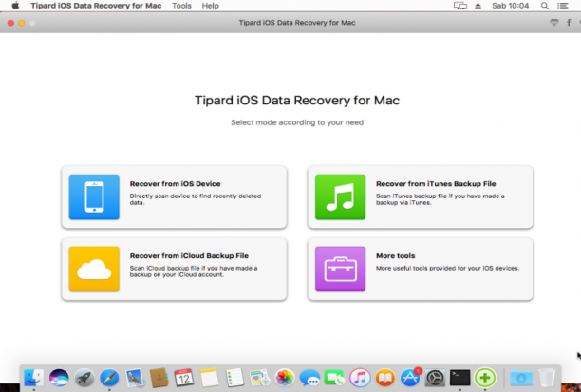Click 'Directly scan device to find recently deleted' text
The width and height of the screenshot is (581, 392).
pos(196,196)
